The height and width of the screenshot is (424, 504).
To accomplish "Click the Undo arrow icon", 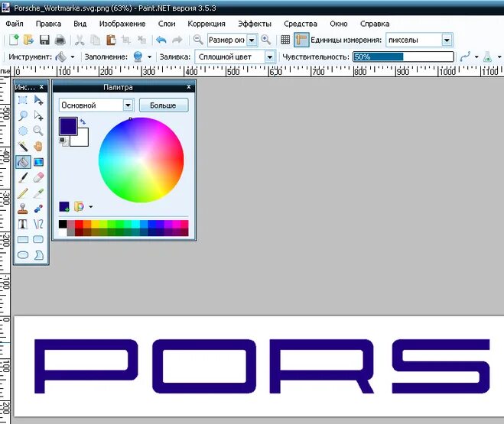I will point(161,40).
